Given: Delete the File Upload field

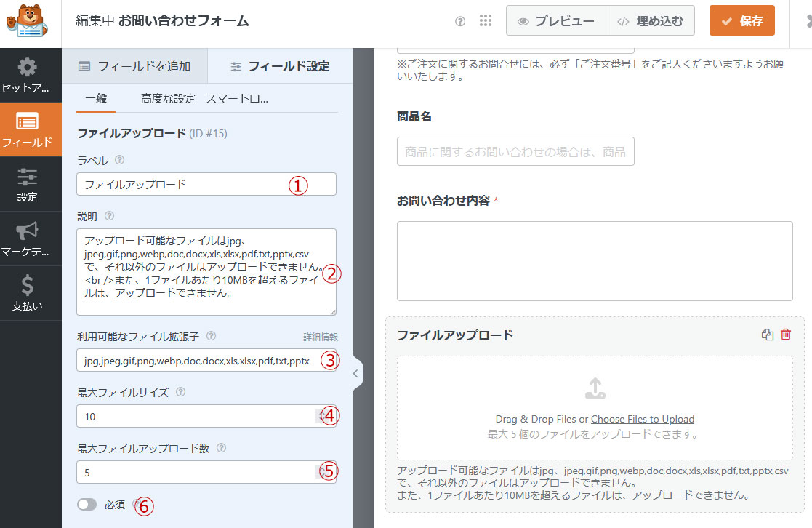Looking at the screenshot, I should pyautogui.click(x=786, y=335).
